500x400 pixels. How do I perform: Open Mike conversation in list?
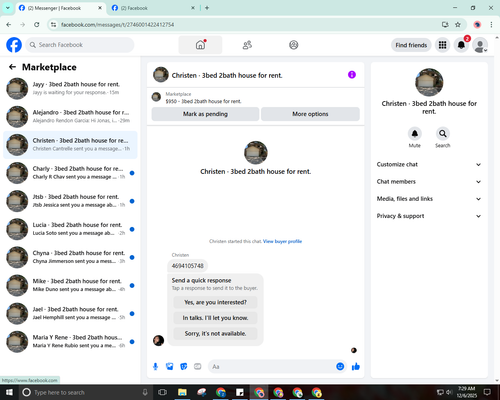pyautogui.click(x=70, y=285)
